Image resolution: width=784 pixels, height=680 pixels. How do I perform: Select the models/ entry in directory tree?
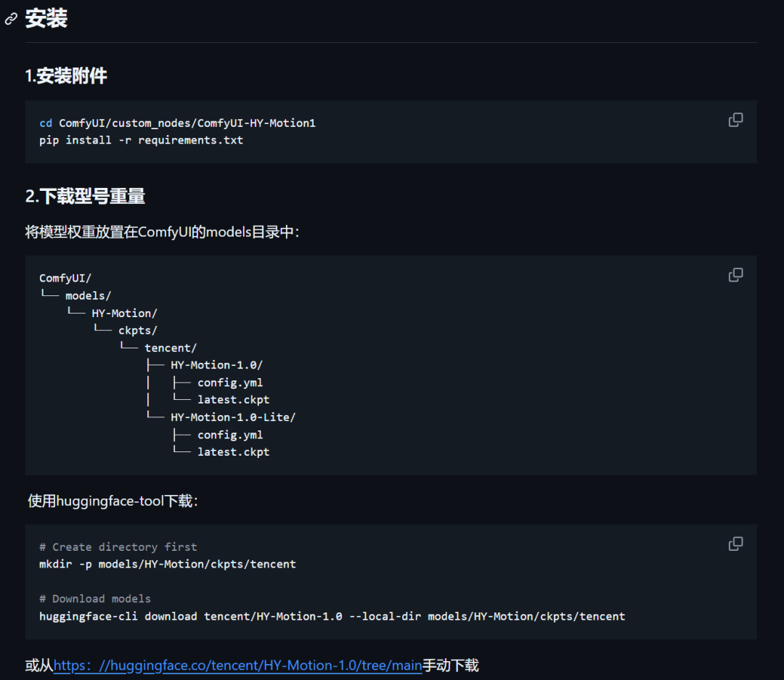[x=88, y=295]
